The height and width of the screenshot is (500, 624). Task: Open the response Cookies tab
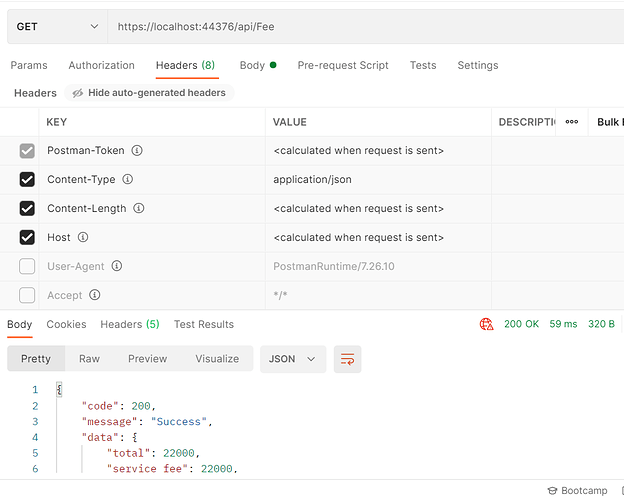(x=66, y=324)
